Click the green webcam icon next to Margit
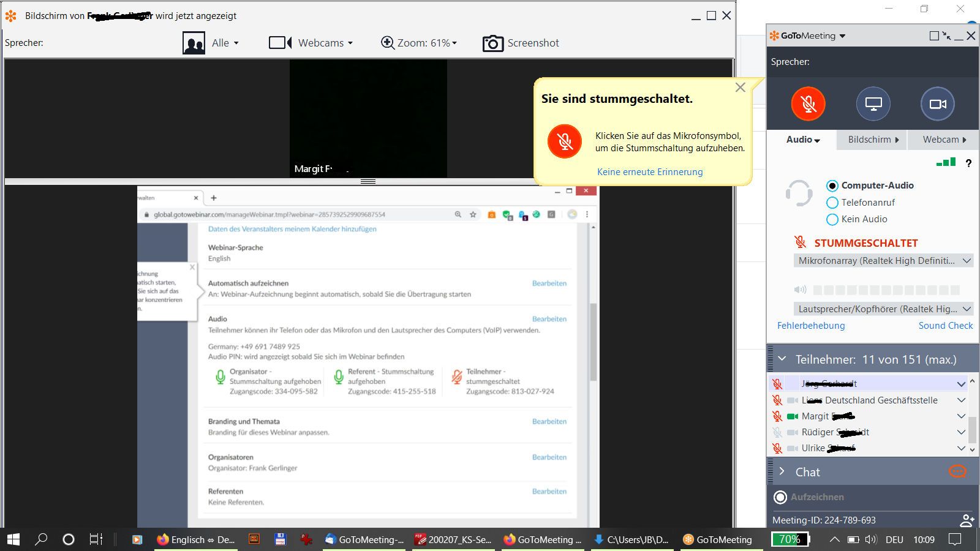Image resolution: width=980 pixels, height=551 pixels. (793, 416)
